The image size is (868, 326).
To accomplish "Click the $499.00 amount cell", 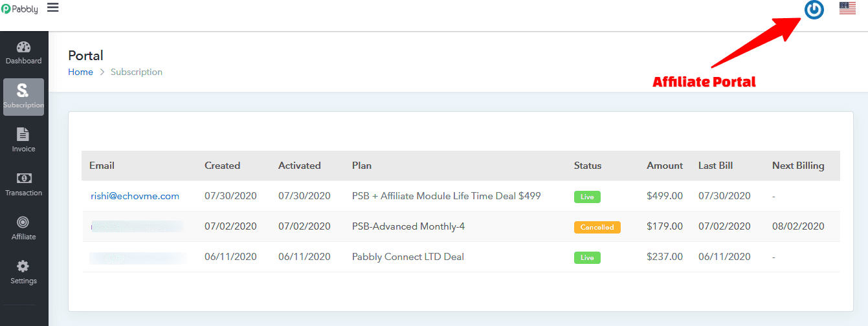I will [x=665, y=196].
